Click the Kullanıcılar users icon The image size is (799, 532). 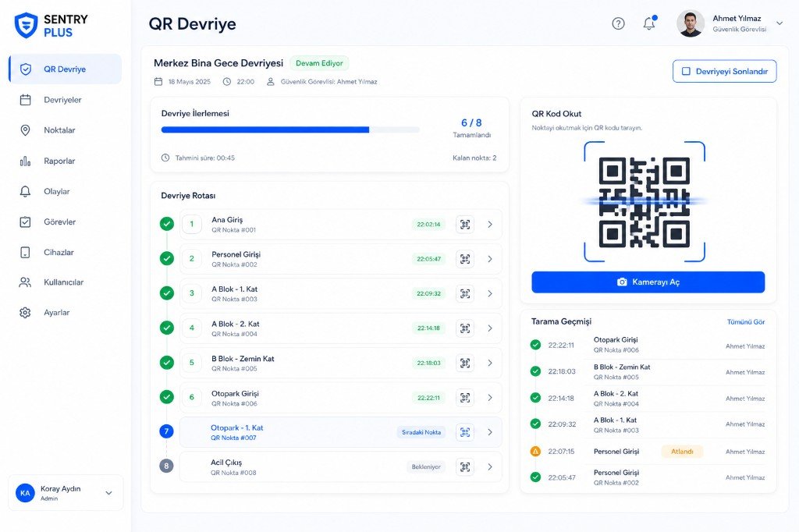(25, 282)
